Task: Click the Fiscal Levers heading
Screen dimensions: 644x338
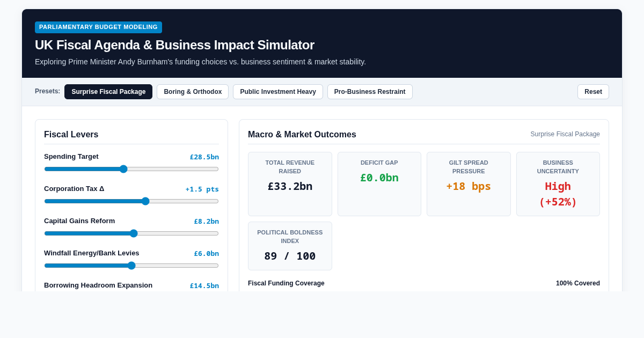Action: tap(71, 135)
